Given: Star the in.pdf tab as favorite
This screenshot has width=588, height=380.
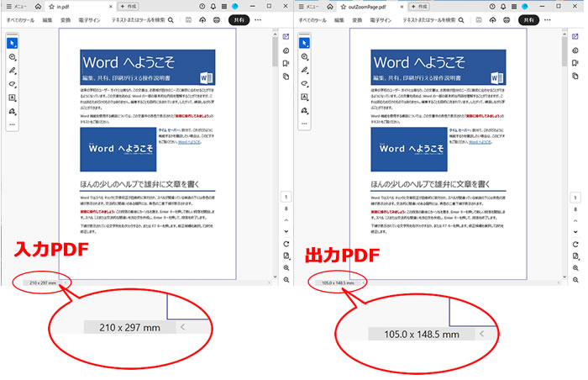Looking at the screenshot, I should coord(52,7).
